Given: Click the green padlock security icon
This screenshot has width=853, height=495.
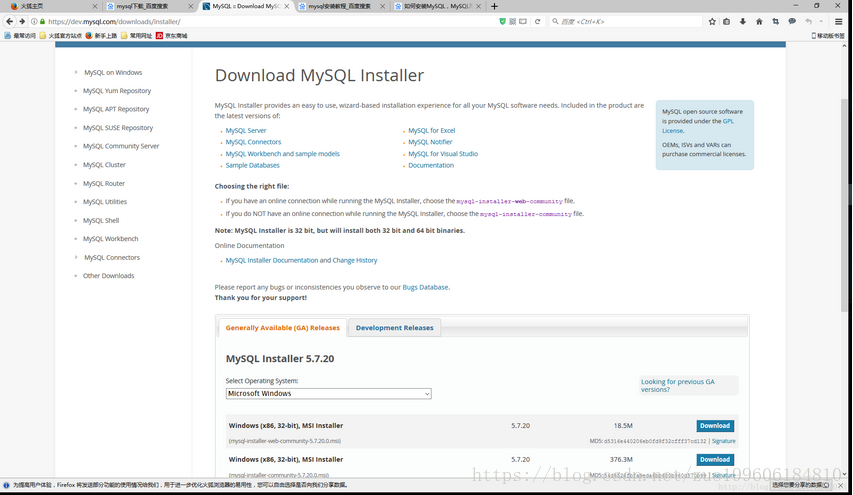Looking at the screenshot, I should (x=42, y=22).
